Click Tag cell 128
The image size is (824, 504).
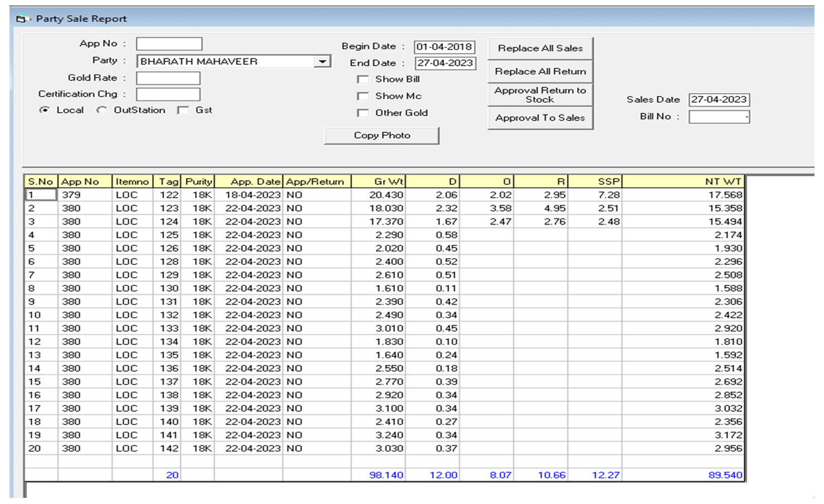(167, 262)
